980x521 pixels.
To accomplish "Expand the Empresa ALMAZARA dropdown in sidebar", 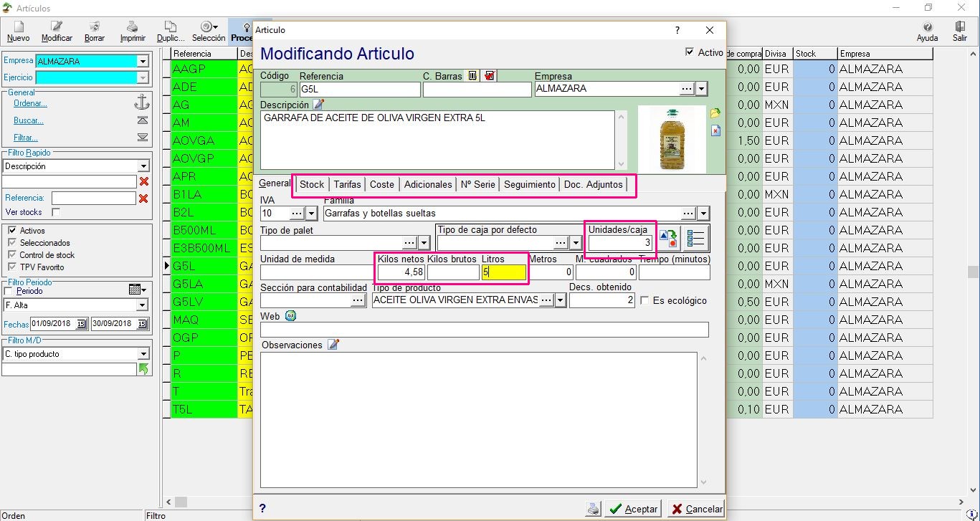I will pyautogui.click(x=143, y=62).
